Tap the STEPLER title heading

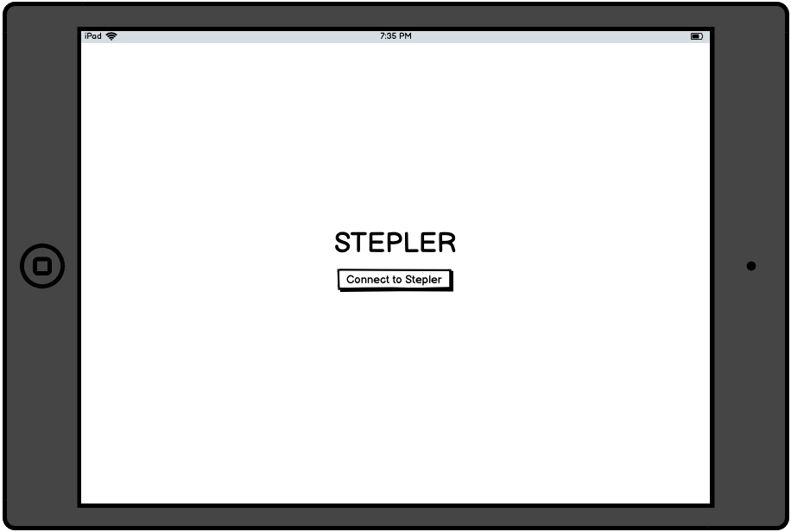[x=395, y=243]
